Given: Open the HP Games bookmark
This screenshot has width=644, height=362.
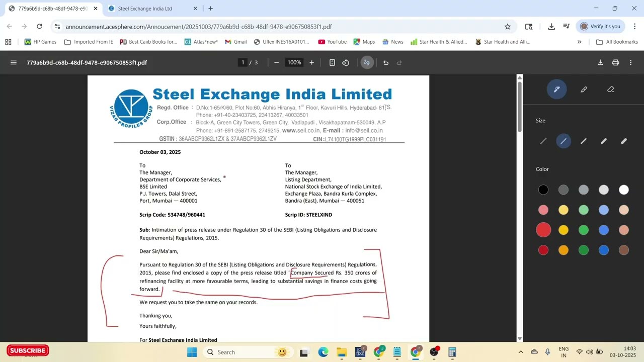Looking at the screenshot, I should pyautogui.click(x=40, y=42).
